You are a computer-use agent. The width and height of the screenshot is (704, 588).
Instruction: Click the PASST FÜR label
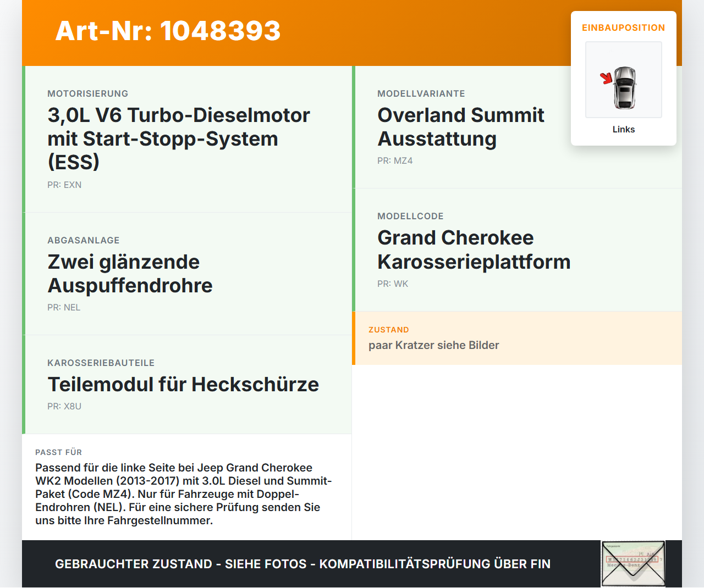tap(59, 452)
